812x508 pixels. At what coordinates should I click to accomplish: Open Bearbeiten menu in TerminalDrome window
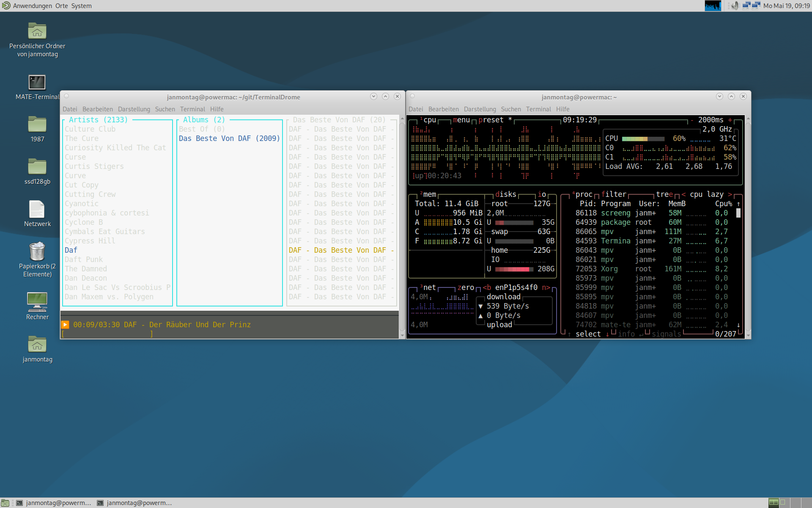coord(98,109)
